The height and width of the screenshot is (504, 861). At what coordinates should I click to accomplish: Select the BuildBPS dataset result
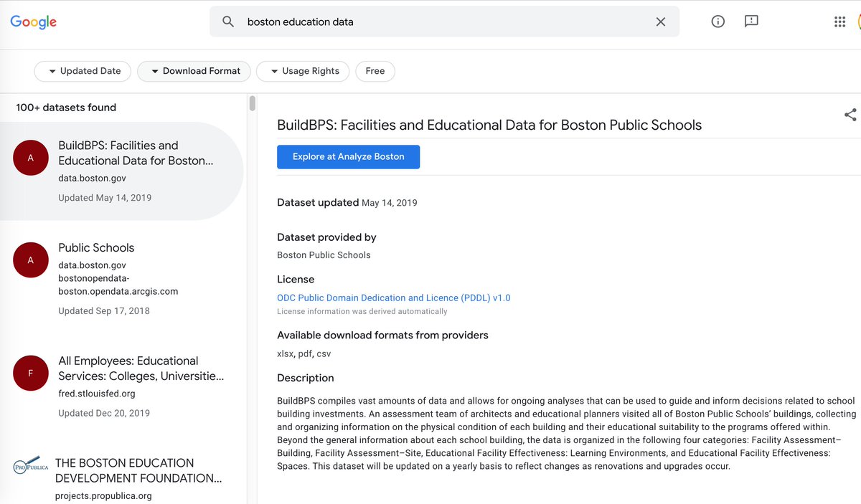(x=122, y=171)
